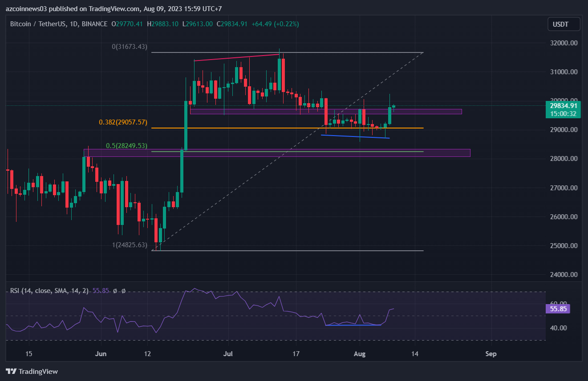Click the 28000.00 price axis label
Image resolution: width=588 pixels, height=381 pixels.
click(564, 159)
